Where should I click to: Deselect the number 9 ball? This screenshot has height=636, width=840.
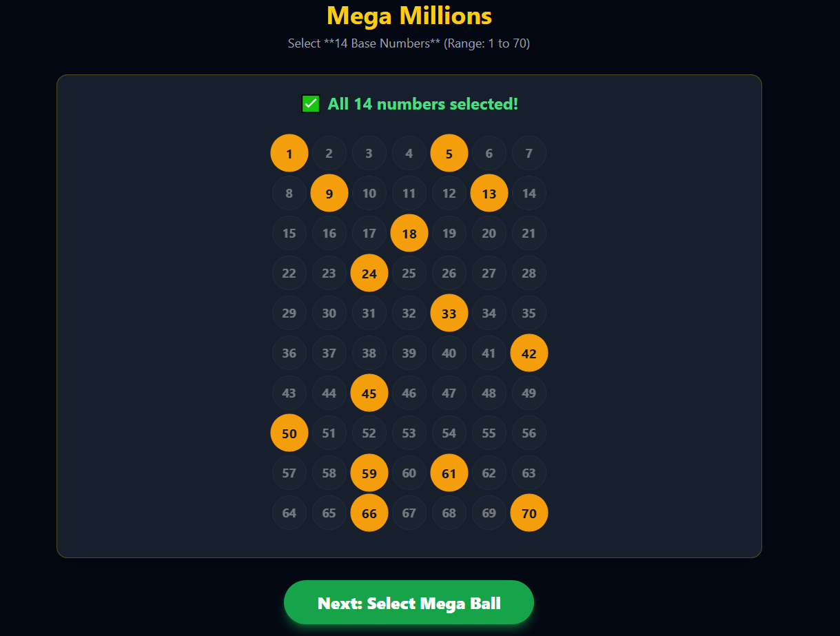click(x=329, y=193)
